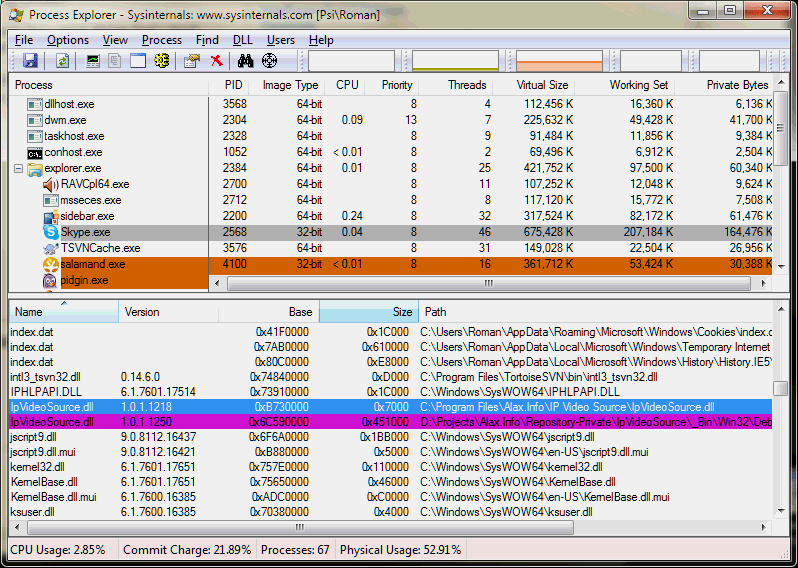Collapse the explorer.exe tree node
The image size is (798, 568).
(18, 168)
